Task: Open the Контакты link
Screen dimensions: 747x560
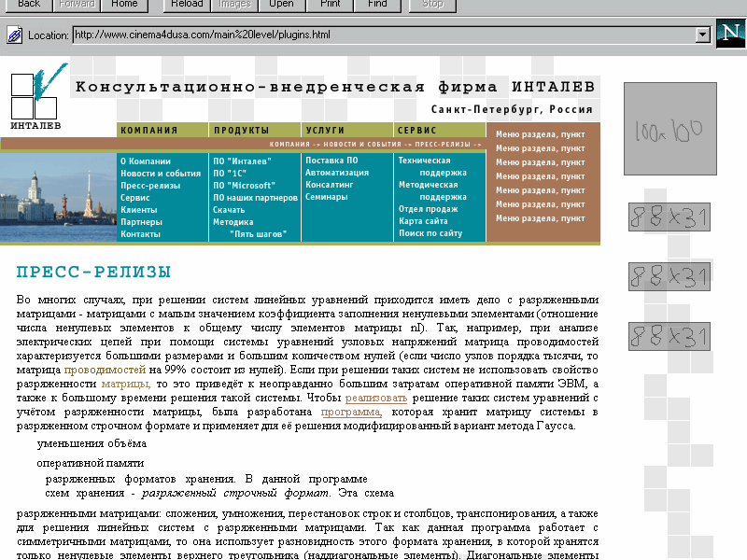Action: coord(140,234)
